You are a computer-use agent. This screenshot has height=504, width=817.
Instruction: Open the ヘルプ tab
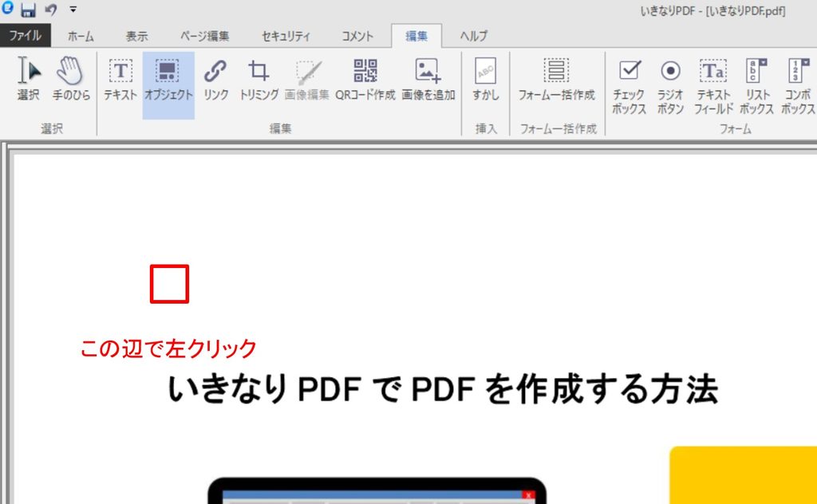[474, 36]
